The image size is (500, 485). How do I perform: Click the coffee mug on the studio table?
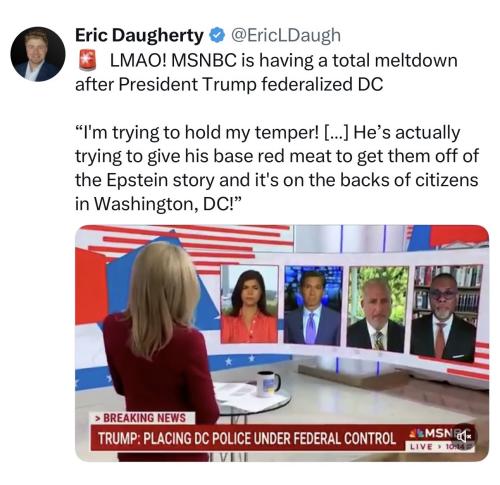[x=267, y=384]
